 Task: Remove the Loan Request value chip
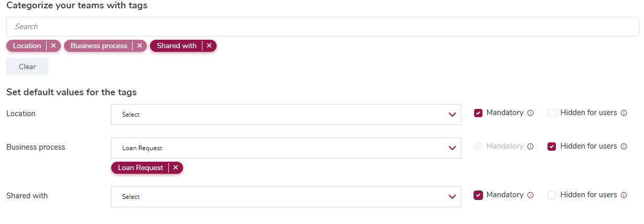(x=175, y=167)
